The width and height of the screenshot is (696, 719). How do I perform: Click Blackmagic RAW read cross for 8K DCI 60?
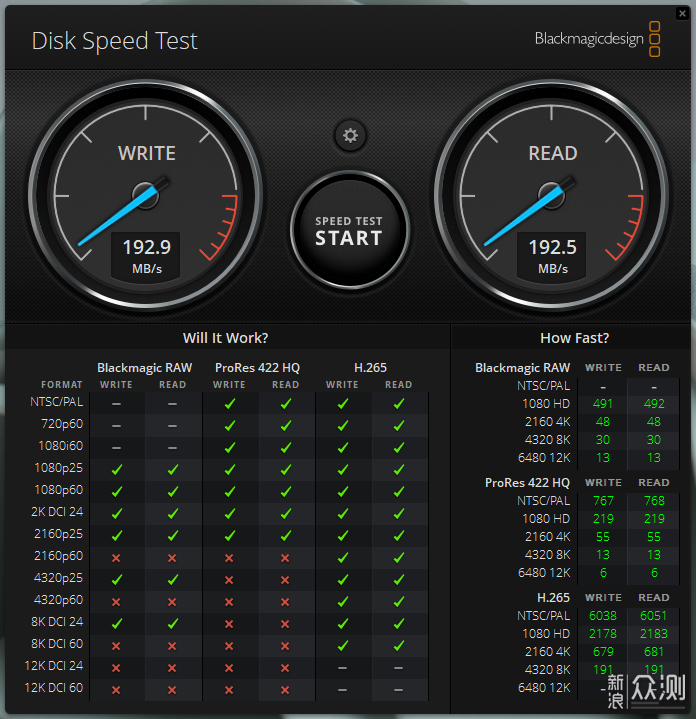pyautogui.click(x=172, y=646)
